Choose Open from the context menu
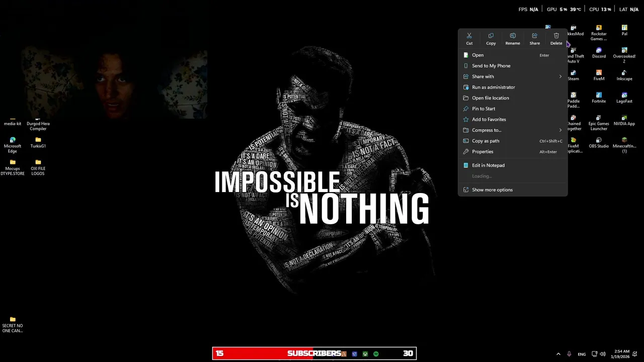Image resolution: width=644 pixels, height=362 pixels. tap(513, 55)
